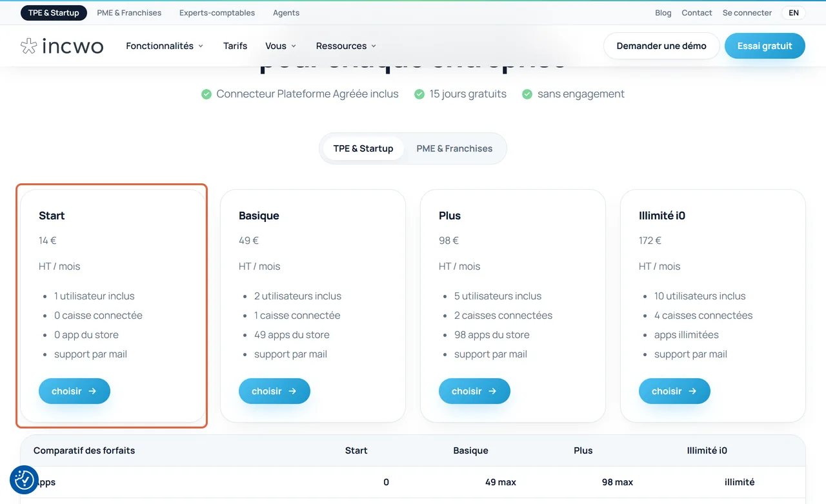The image size is (826, 504).
Task: Open the cookie consent badge icon
Action: click(x=25, y=480)
